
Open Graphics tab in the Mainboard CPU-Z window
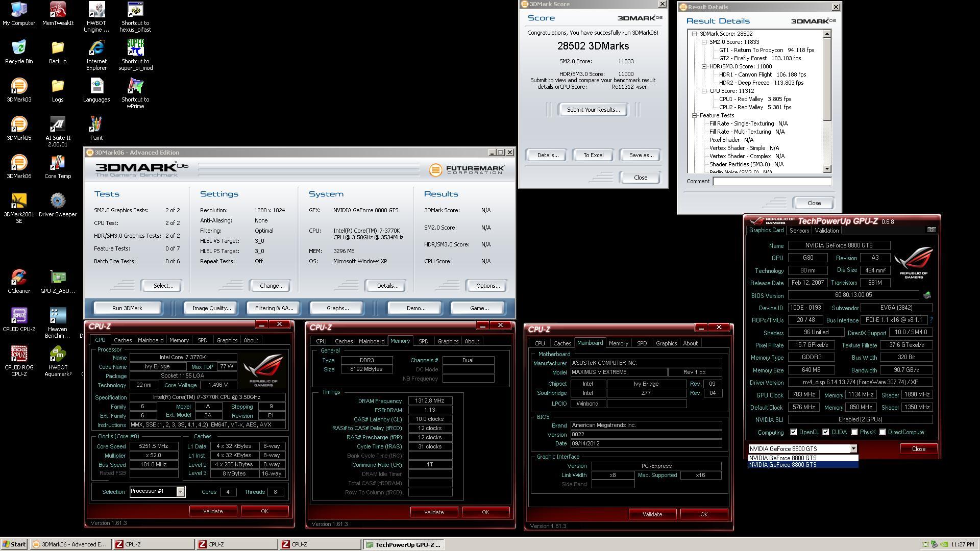[x=666, y=343]
